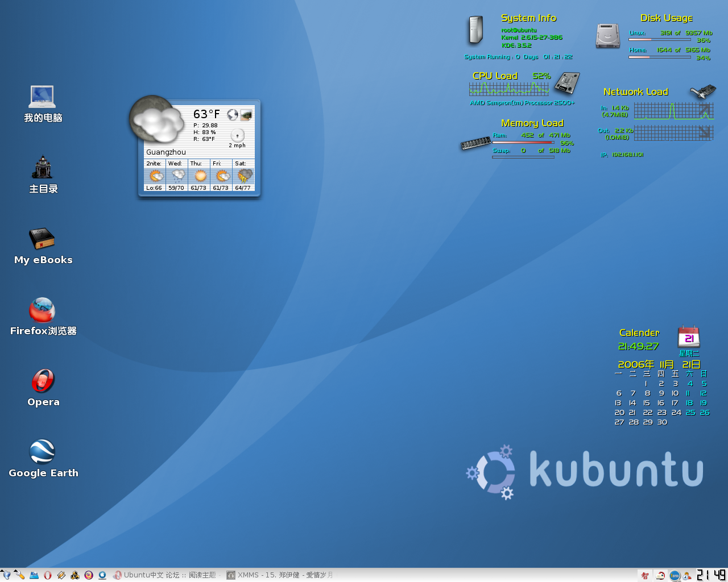Click the mail notifier tray icon
This screenshot has height=582, width=728.
(660, 576)
